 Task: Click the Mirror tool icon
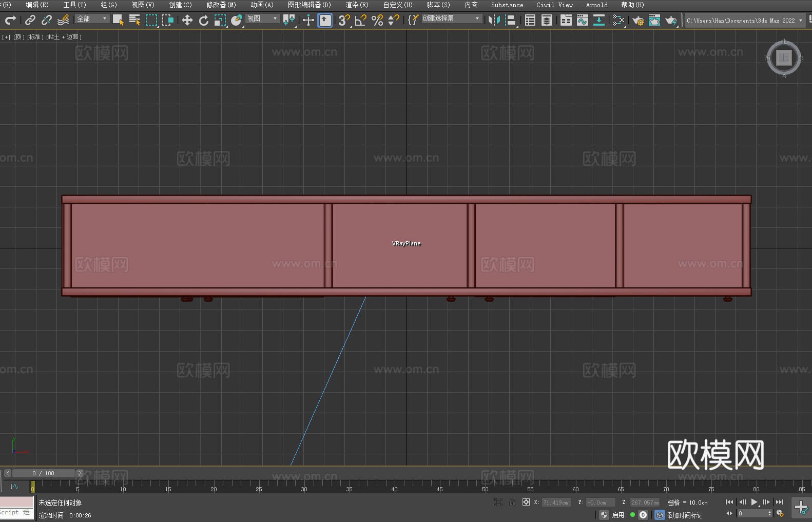click(494, 20)
